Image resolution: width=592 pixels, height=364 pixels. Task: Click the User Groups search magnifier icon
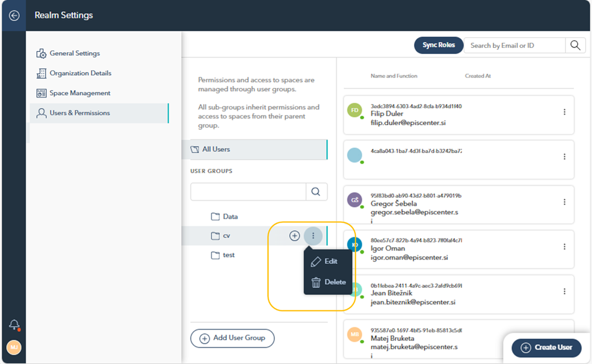click(316, 192)
